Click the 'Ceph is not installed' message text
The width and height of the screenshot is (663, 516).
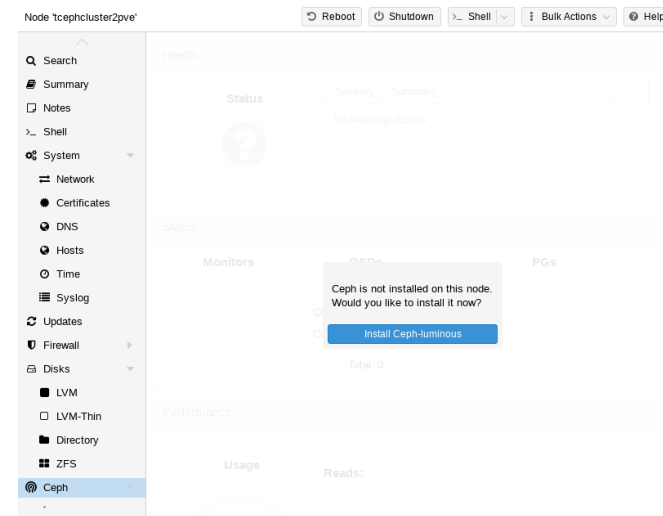[x=412, y=296]
